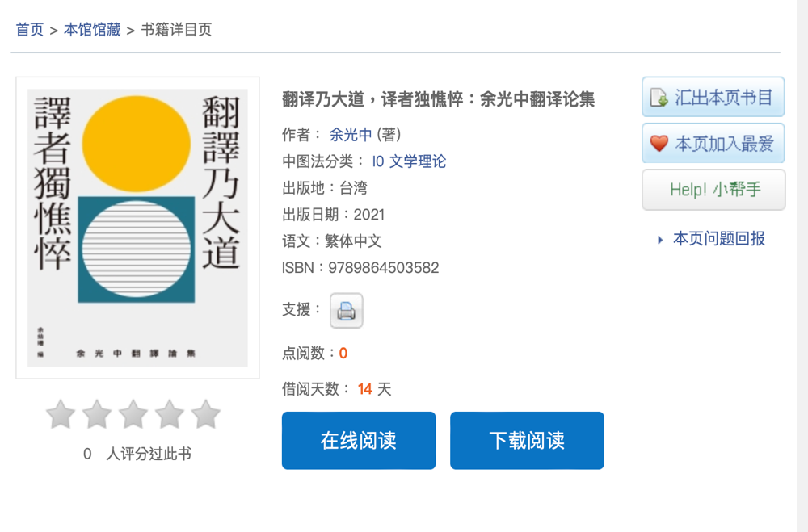Click the 本页加入最爱 button label

[x=725, y=143]
